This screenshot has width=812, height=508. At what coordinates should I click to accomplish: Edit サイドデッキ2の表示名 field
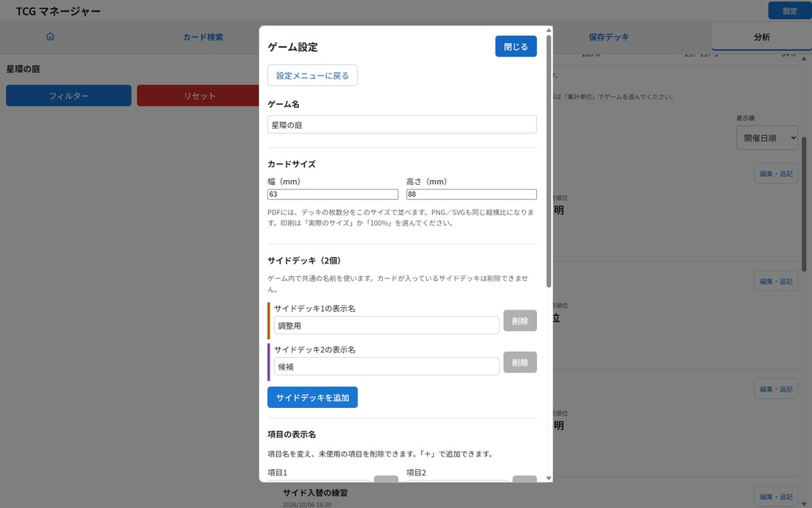[x=386, y=367]
